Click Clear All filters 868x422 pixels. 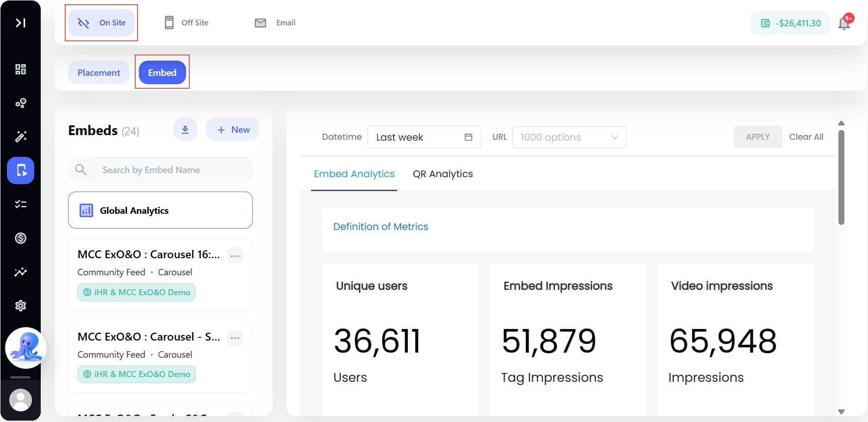point(806,137)
